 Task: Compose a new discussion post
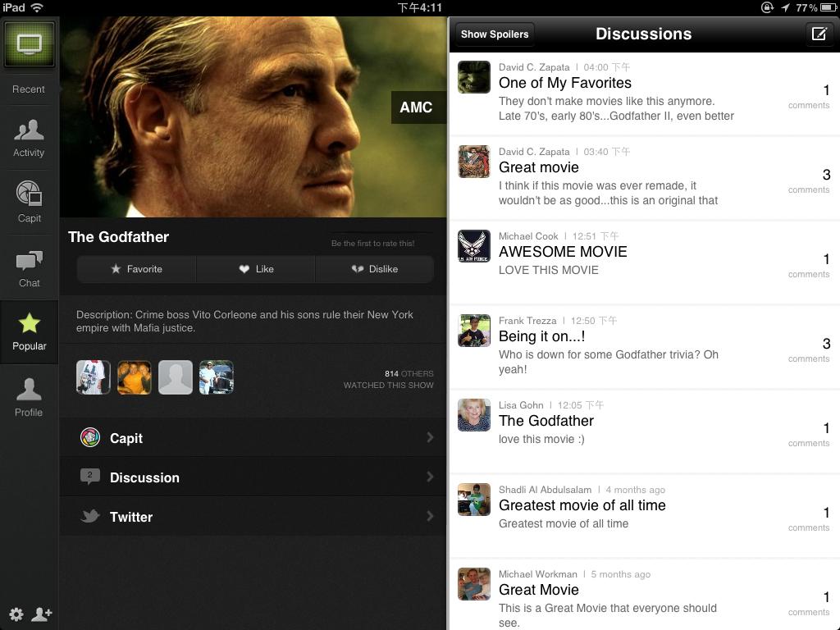[819, 34]
